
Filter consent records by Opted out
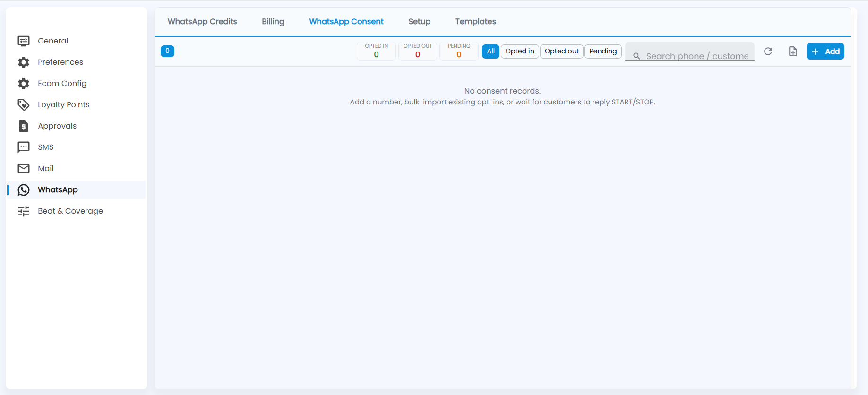click(561, 51)
